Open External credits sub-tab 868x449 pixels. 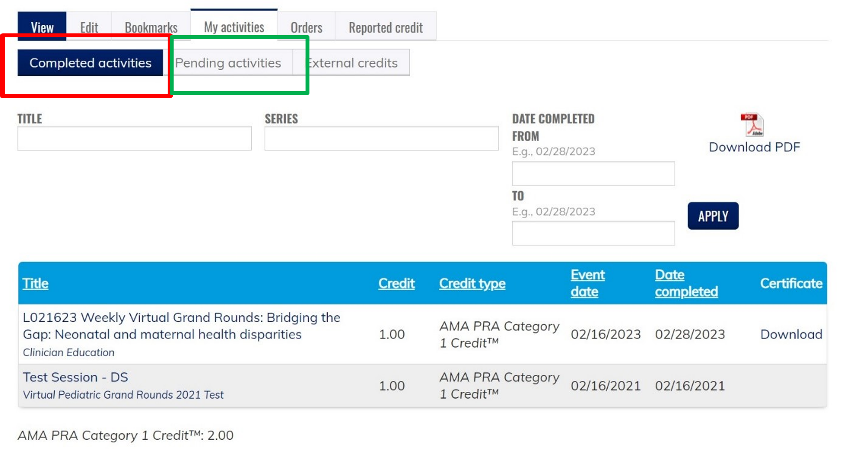click(352, 63)
